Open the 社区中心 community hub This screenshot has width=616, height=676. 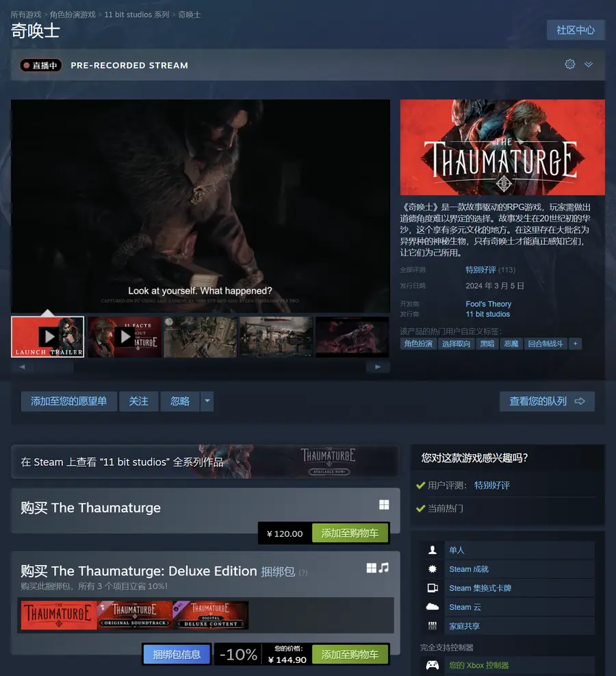pos(576,29)
